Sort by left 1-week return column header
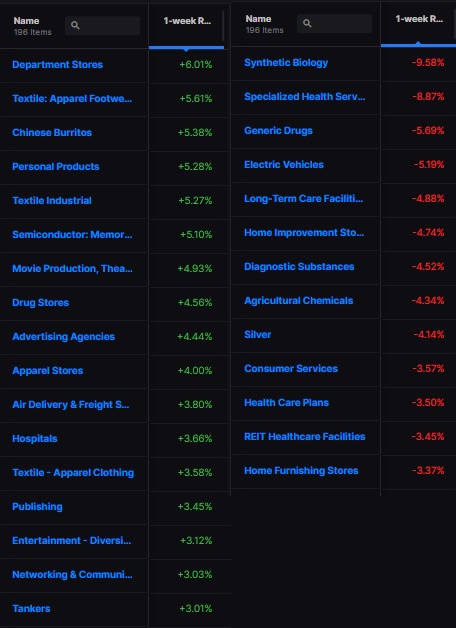Image resolution: width=456 pixels, height=628 pixels. [x=187, y=21]
